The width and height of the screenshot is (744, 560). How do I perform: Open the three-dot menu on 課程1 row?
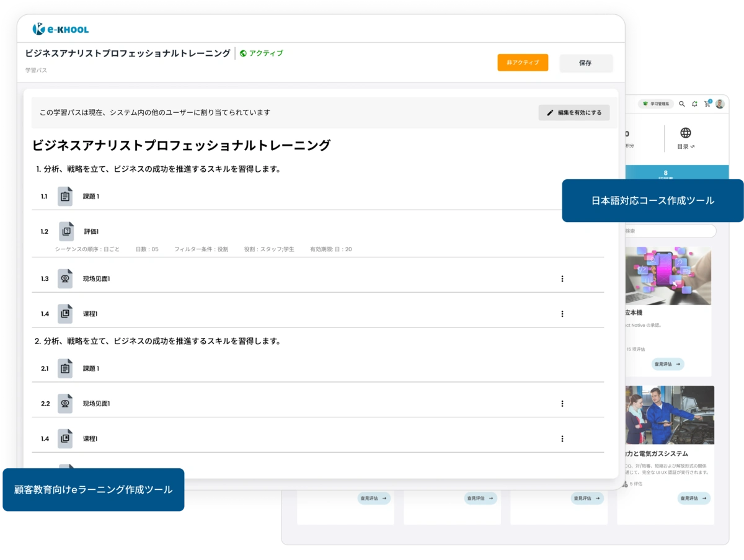(x=562, y=314)
